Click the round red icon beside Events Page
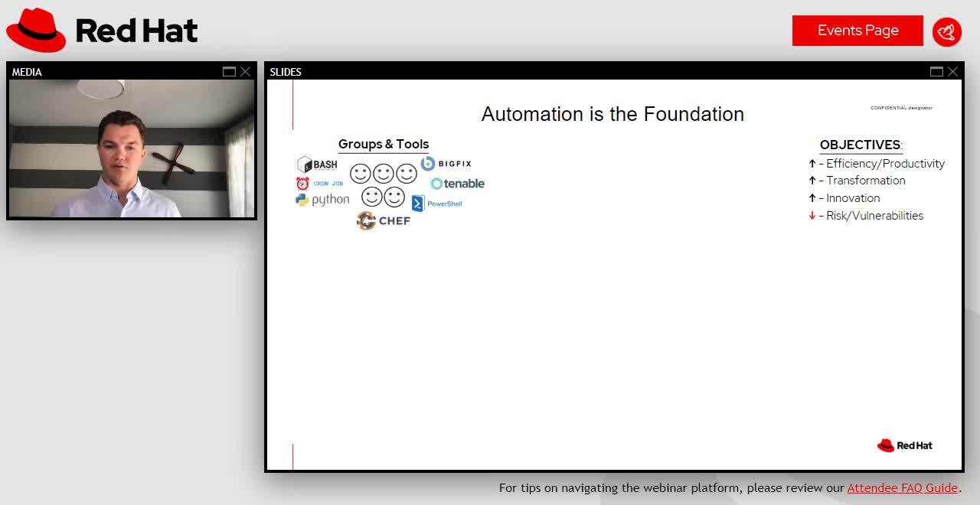 click(x=947, y=32)
